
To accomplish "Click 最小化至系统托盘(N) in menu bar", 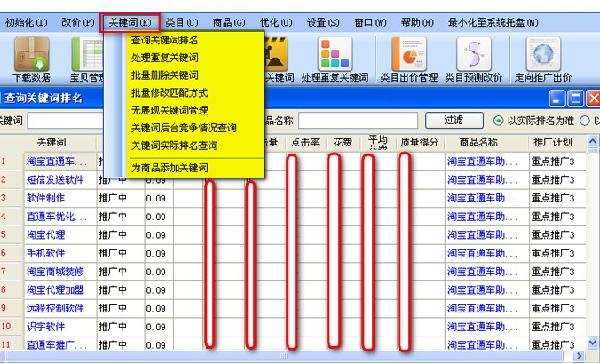I will click(493, 23).
